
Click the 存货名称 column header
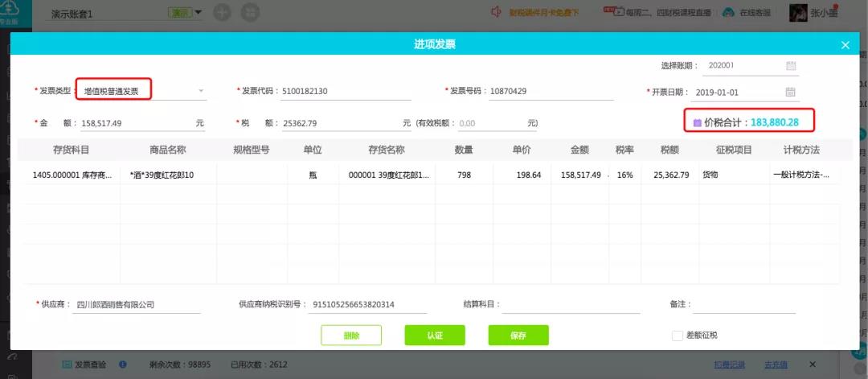387,150
